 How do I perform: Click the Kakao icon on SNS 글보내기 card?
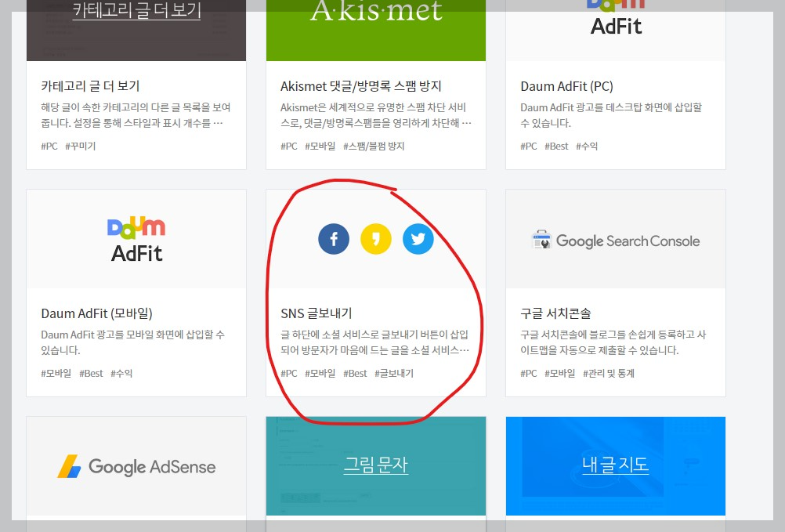click(x=376, y=239)
